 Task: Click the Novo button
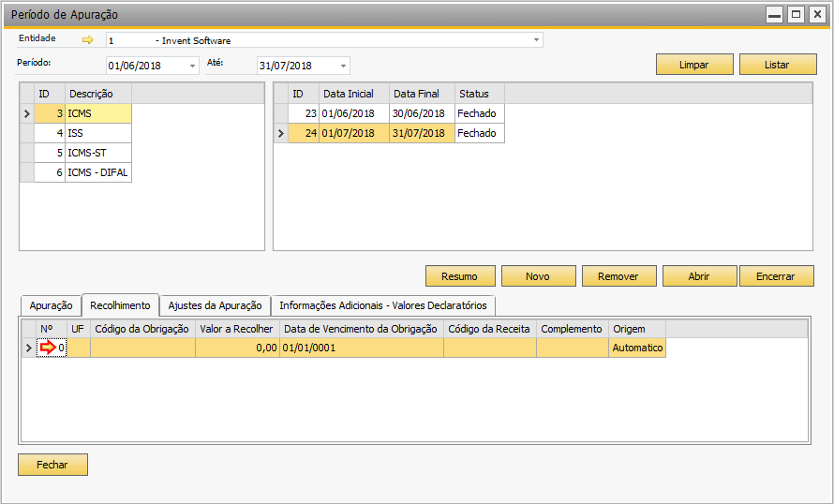point(538,276)
